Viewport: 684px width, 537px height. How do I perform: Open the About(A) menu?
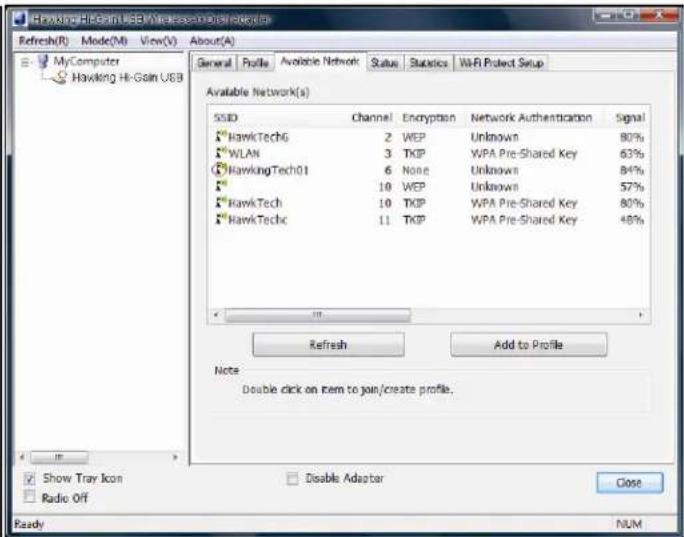click(212, 41)
